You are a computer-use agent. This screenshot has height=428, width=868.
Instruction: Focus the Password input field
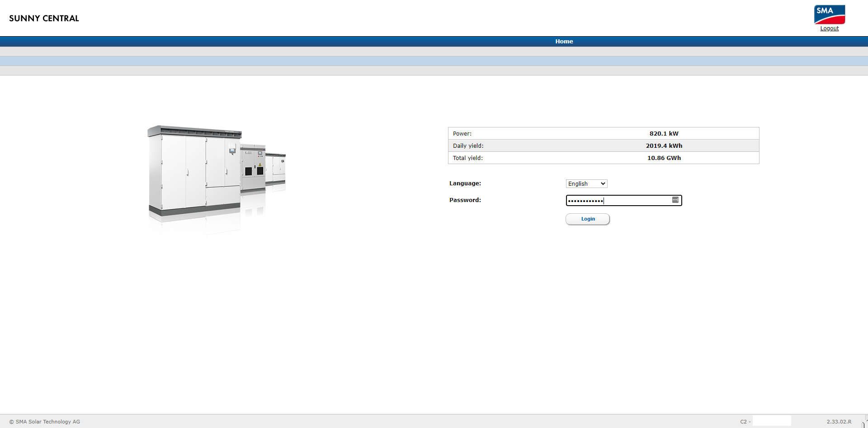[x=624, y=200]
